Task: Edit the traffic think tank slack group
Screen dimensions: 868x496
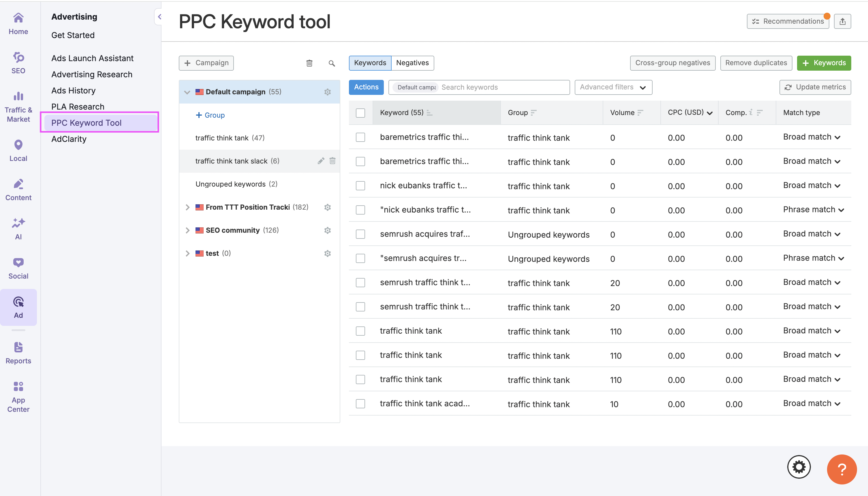Action: click(321, 161)
